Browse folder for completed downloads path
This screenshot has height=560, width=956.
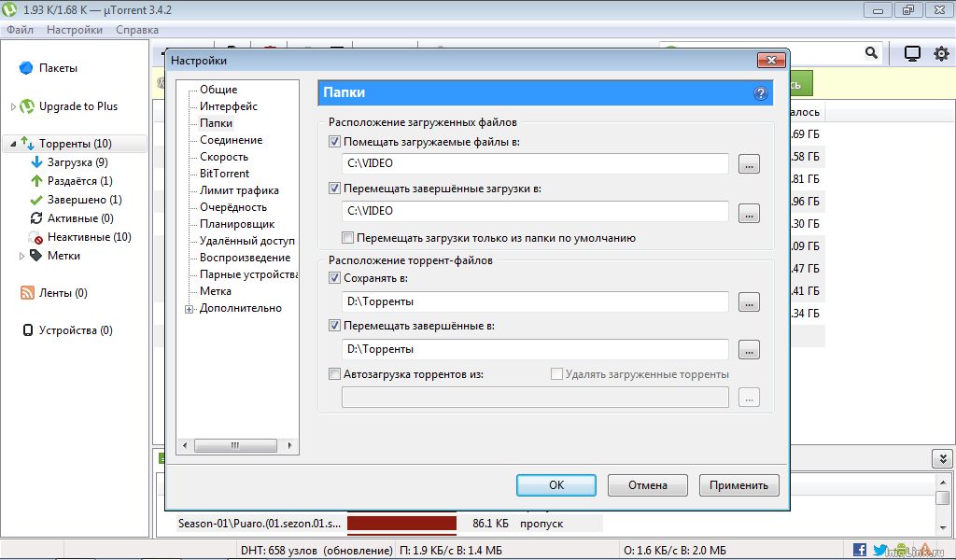point(749,214)
